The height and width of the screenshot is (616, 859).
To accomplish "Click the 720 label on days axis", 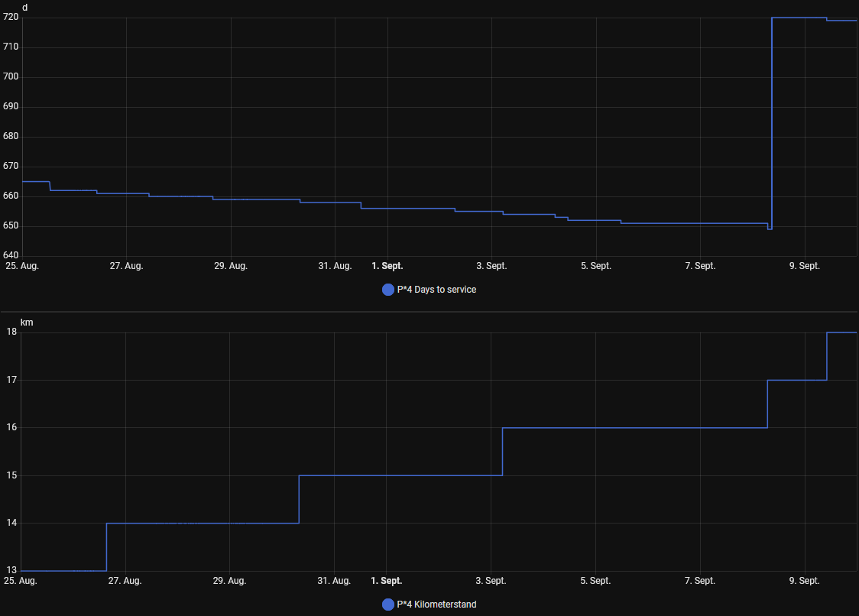I will pos(11,17).
